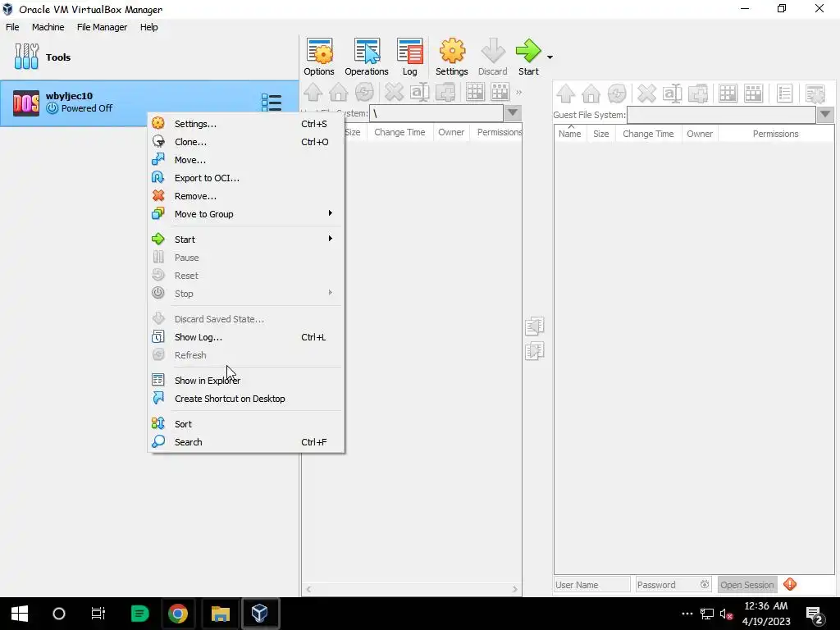Viewport: 840px width, 630px height.
Task: Create new directory in guest panel
Action: 699,94
